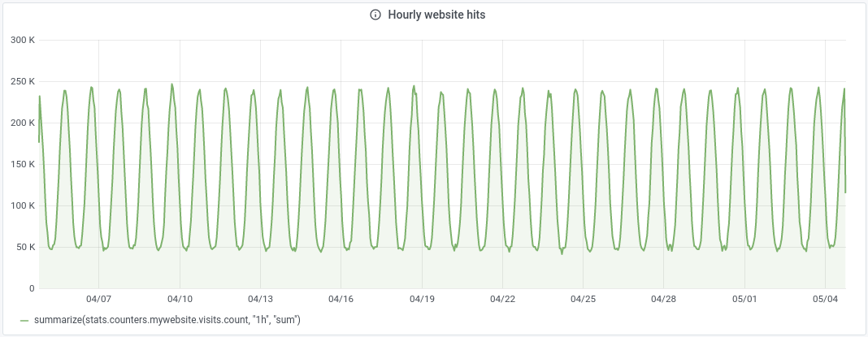The width and height of the screenshot is (868, 337).
Task: Click the green legend series color line
Action: 24,321
